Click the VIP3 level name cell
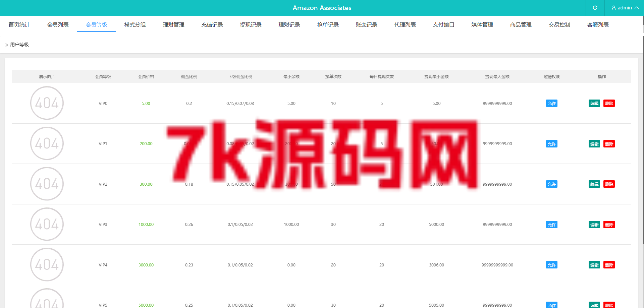644x308 pixels. pyautogui.click(x=103, y=225)
